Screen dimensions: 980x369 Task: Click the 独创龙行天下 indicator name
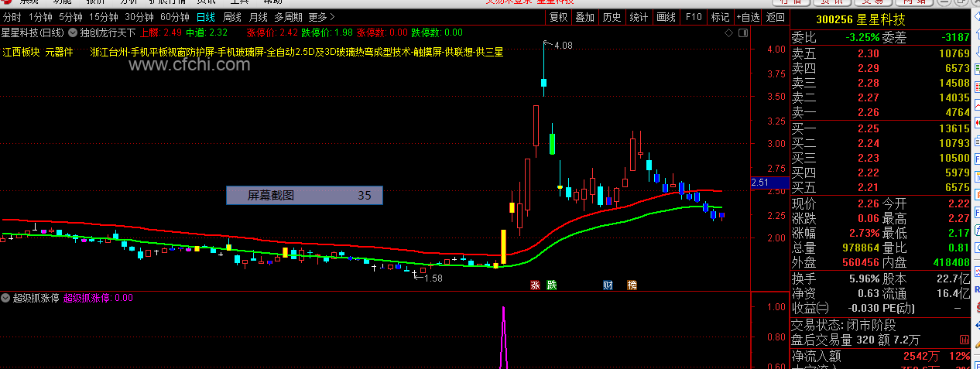click(108, 32)
